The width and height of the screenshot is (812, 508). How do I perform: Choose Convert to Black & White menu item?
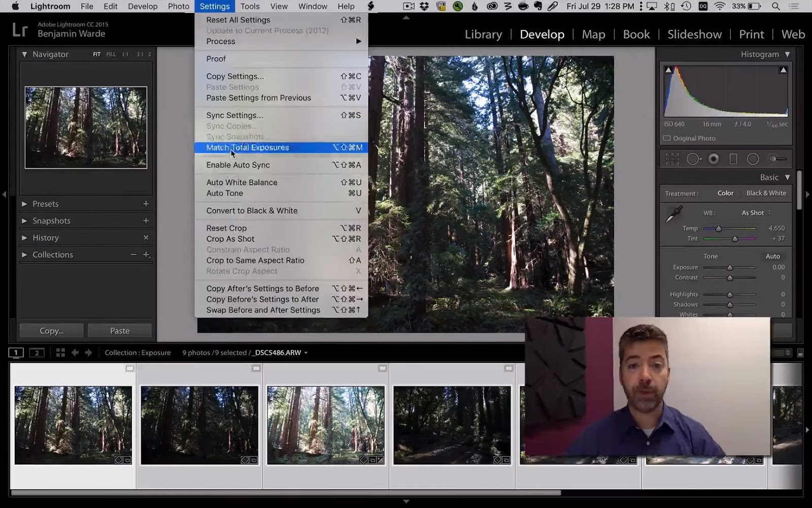pyautogui.click(x=281, y=210)
